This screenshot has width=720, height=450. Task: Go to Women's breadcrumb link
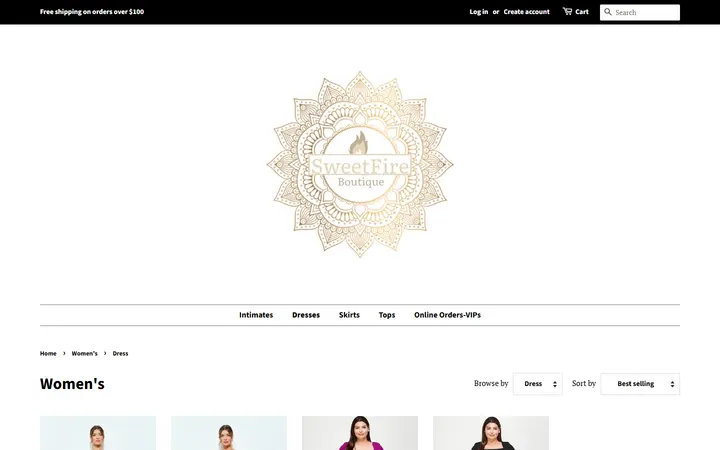point(84,354)
